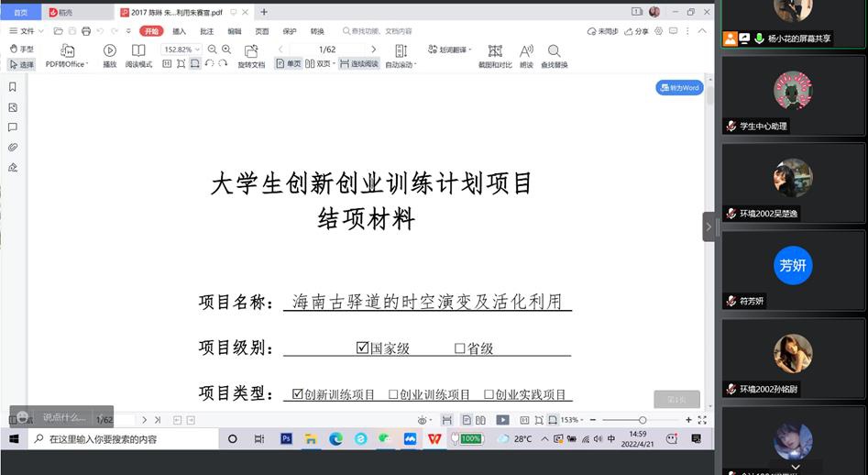
Task: Toggle continuous scroll icon in status bar
Action: 447,420
